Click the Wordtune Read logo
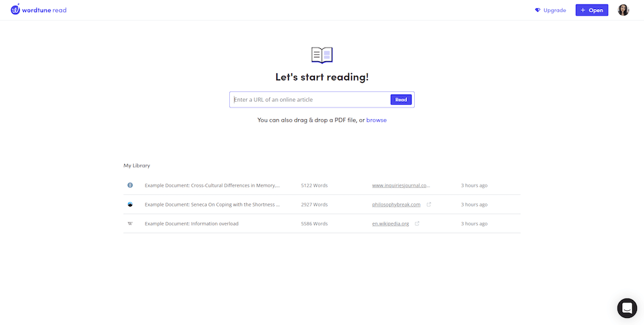 click(x=39, y=10)
